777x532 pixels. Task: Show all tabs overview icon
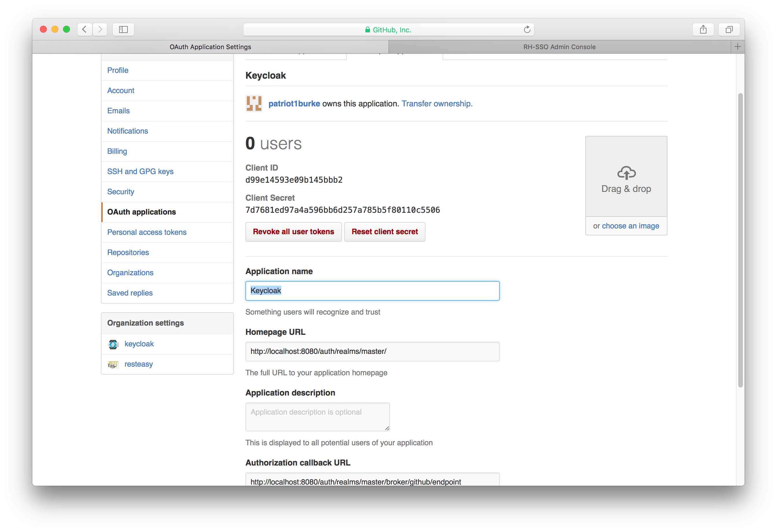pyautogui.click(x=729, y=29)
